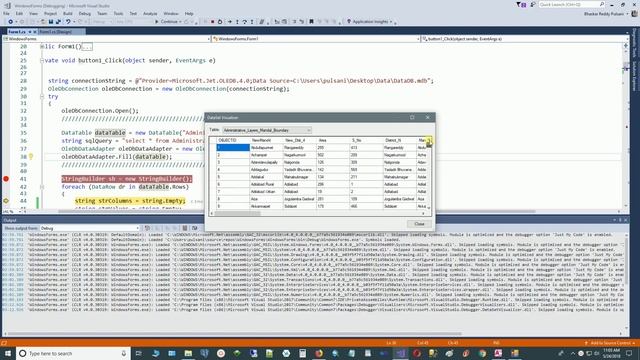Screen dimensions: 640x360
Task: Click the grid vertical scroll down arrow
Action: click(x=429, y=208)
